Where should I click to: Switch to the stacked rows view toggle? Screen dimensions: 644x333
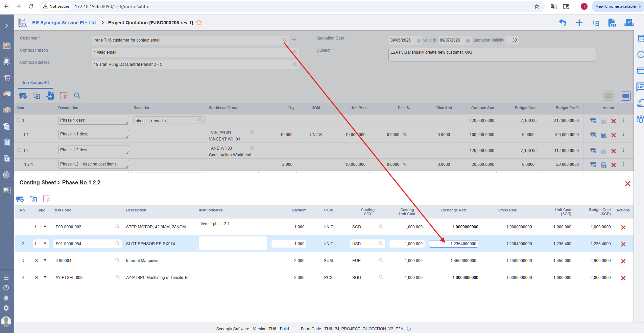pyautogui.click(x=609, y=96)
